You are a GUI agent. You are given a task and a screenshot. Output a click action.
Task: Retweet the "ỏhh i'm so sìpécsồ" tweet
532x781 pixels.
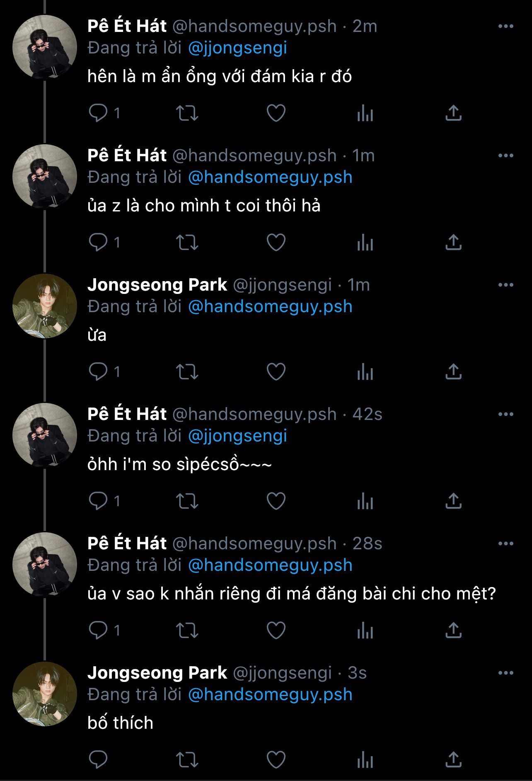point(187,501)
